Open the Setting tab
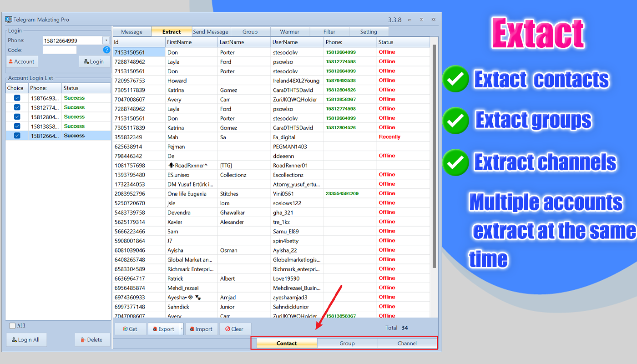Image resolution: width=637 pixels, height=364 pixels. point(369,32)
